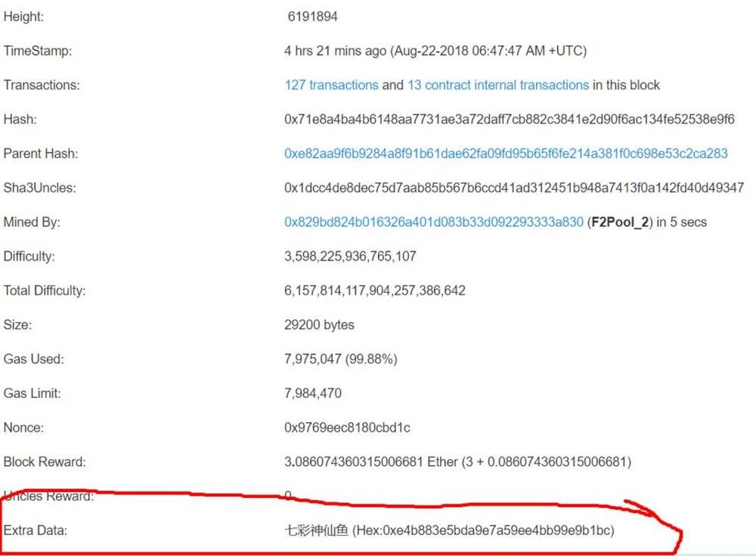Click the Total Difficulty value

[375, 290]
